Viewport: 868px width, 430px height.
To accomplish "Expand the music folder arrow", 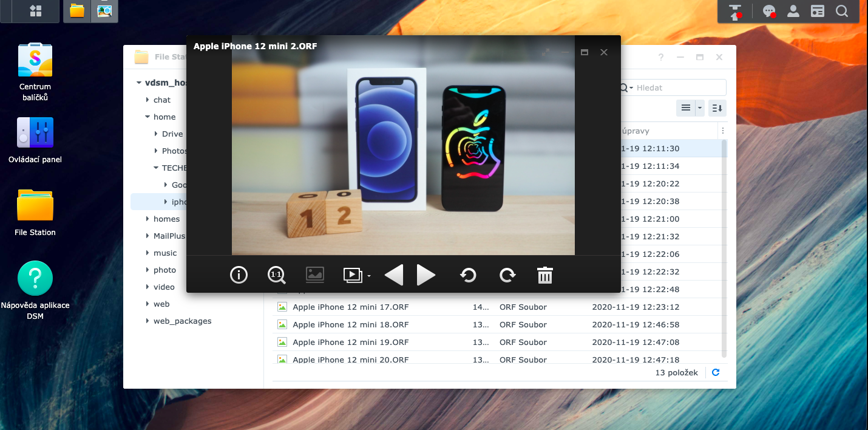I will tap(147, 253).
